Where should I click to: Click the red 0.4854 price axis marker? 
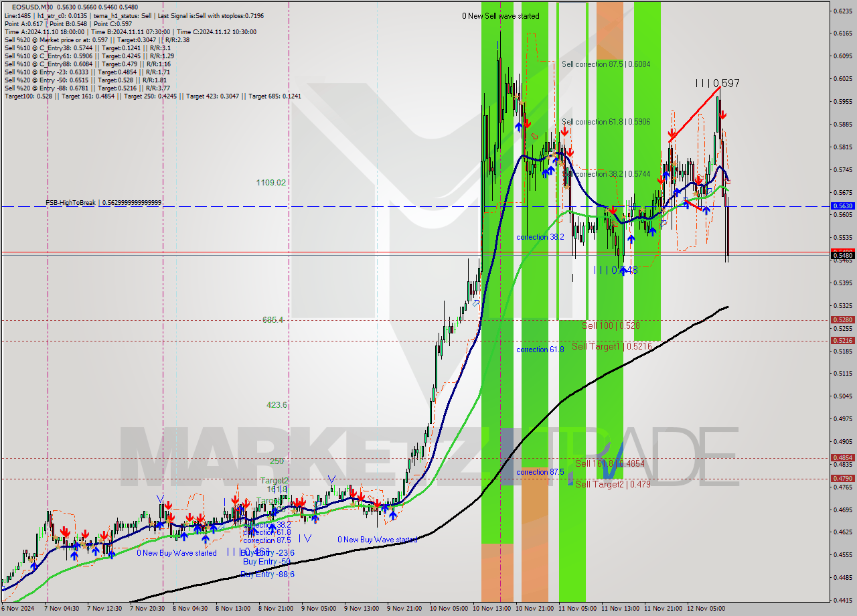click(x=842, y=458)
